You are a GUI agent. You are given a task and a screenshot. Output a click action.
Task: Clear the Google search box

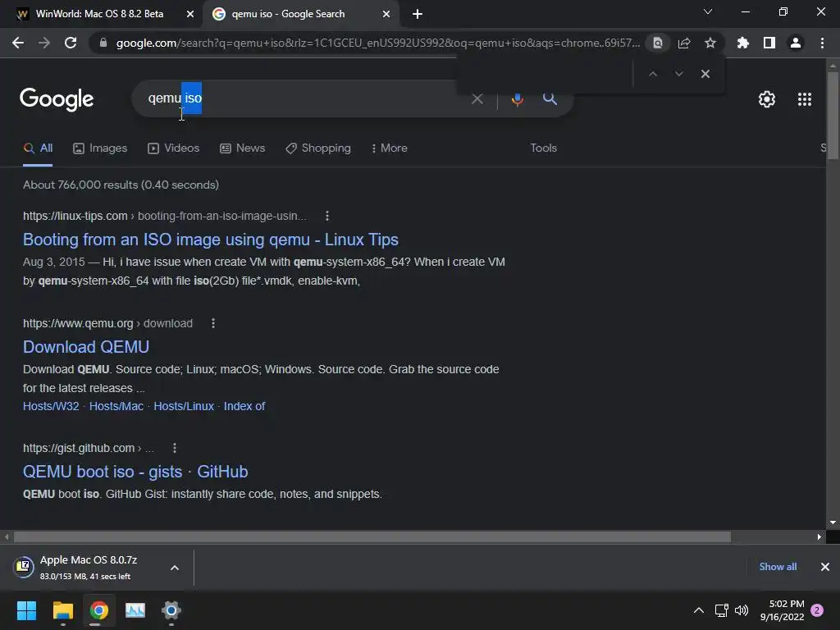point(477,98)
